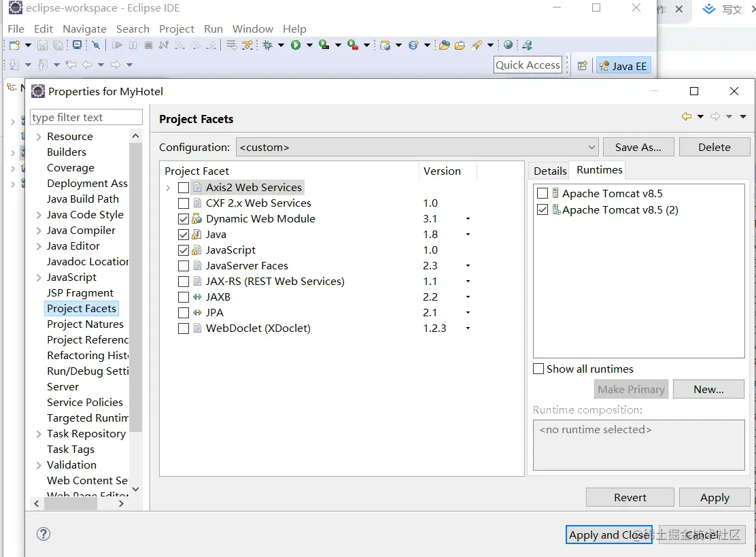The height and width of the screenshot is (557, 756).
Task: Click the Drop to Frame icon
Action: coord(231,45)
